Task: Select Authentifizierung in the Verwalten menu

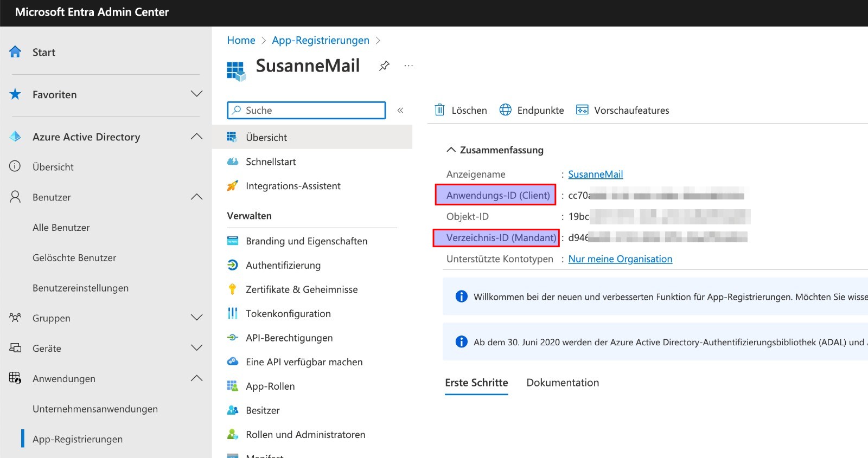Action: (283, 265)
